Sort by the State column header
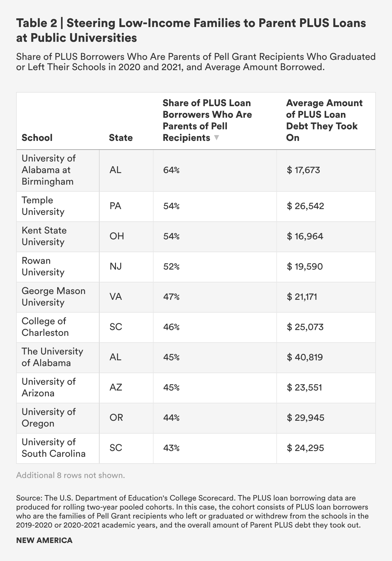The height and width of the screenshot is (561, 392). pyautogui.click(x=121, y=138)
